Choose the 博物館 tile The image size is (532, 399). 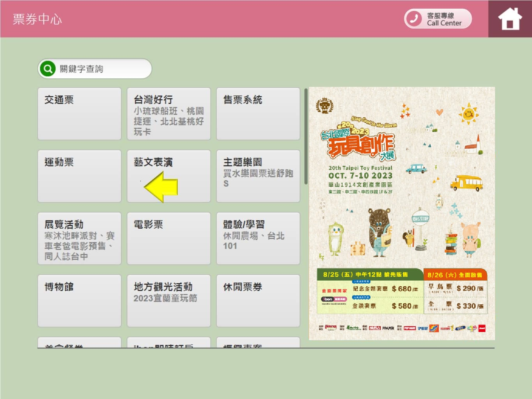pyautogui.click(x=80, y=301)
